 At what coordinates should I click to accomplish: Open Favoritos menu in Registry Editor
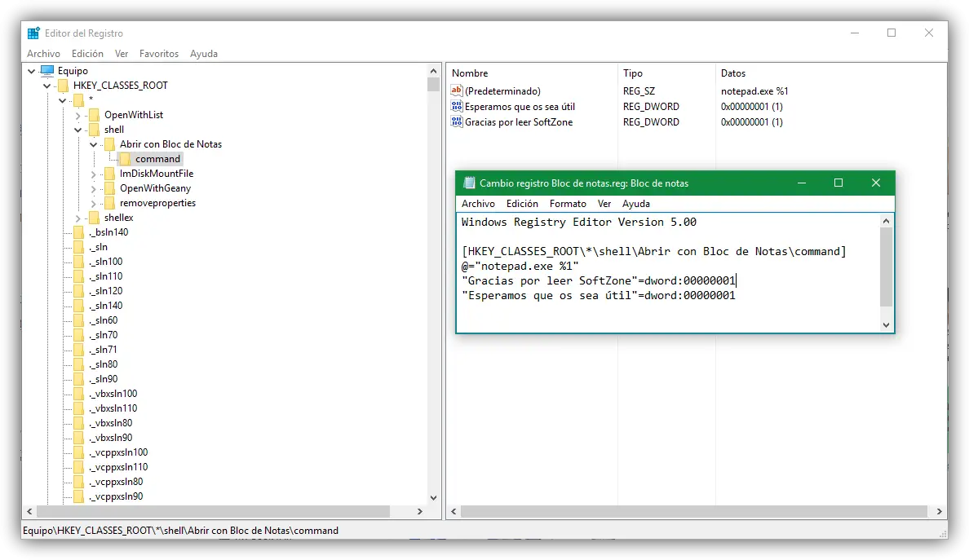159,54
